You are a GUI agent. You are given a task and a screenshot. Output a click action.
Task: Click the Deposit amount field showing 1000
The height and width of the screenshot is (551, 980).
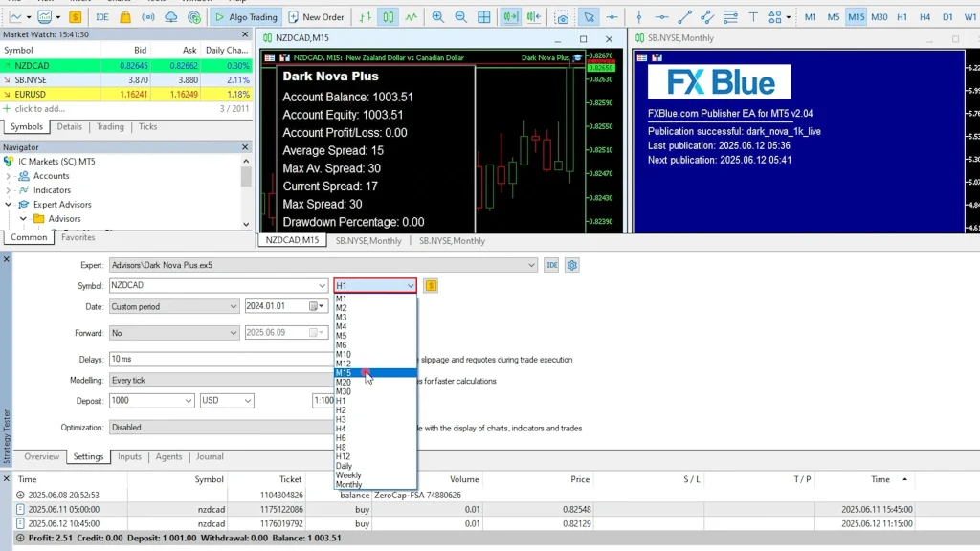(x=151, y=401)
